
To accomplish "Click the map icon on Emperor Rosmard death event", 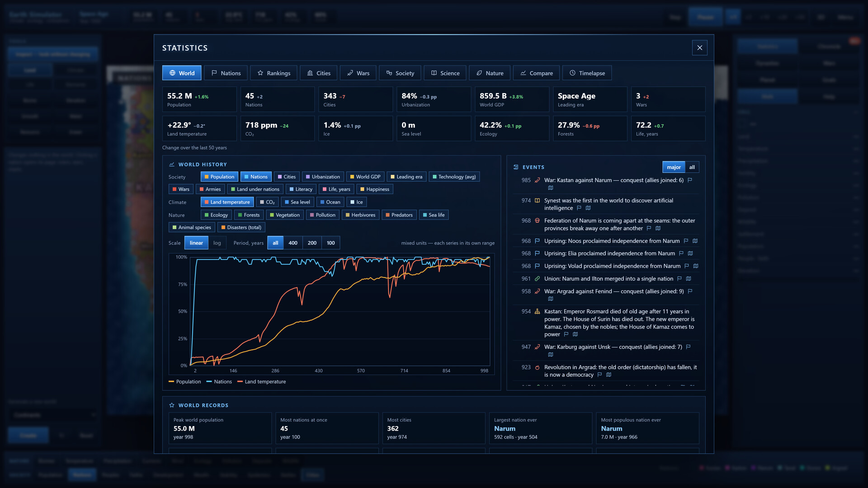I will click(576, 334).
